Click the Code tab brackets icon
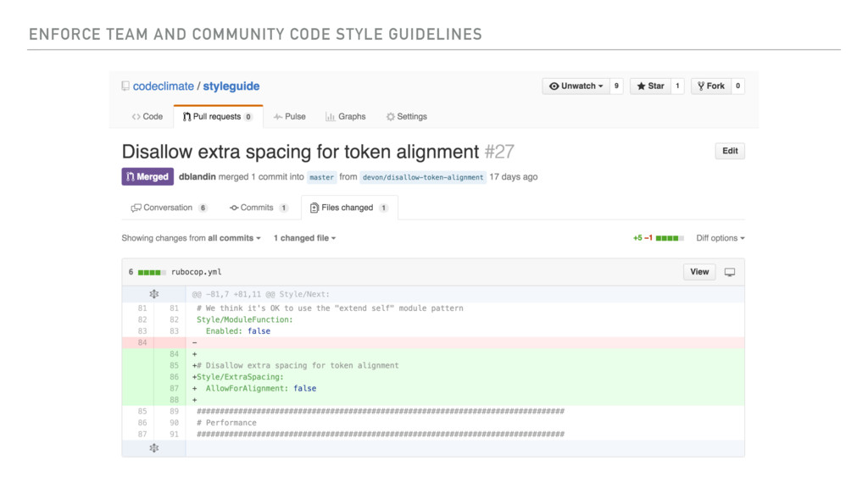868x488 pixels. pos(136,117)
